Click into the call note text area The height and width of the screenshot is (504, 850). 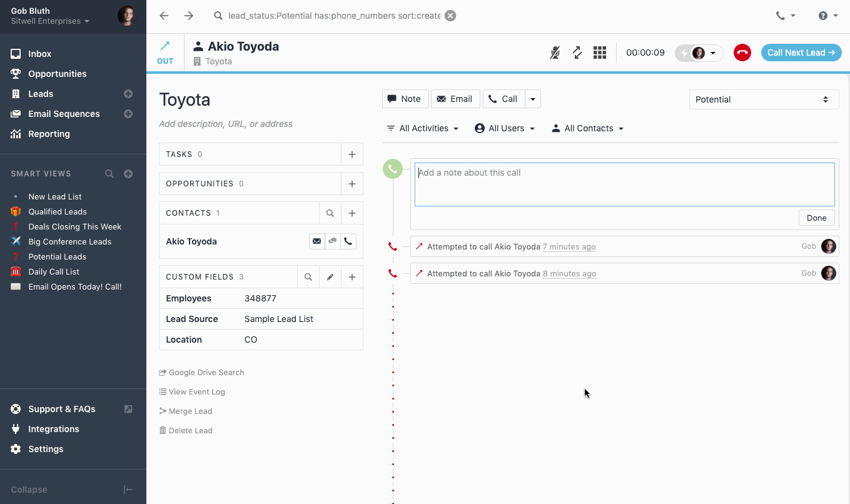[x=624, y=184]
